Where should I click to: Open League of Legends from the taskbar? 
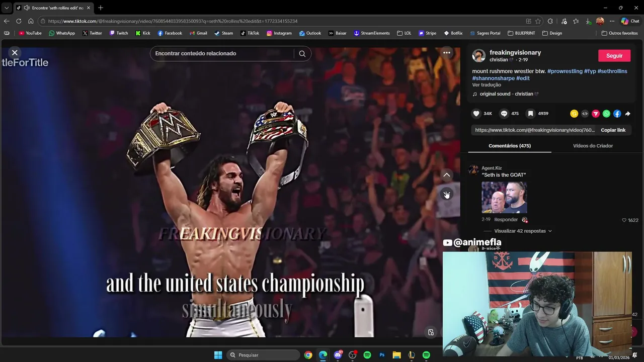(x=412, y=355)
